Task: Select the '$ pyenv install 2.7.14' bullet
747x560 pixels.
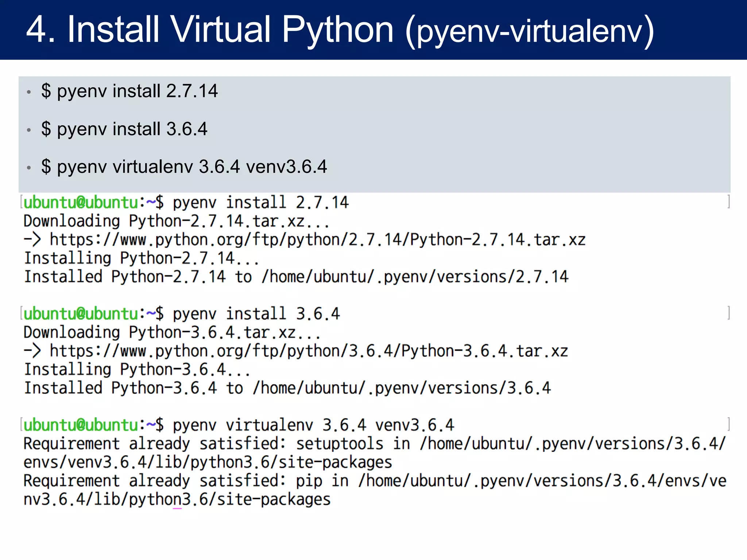Action: (129, 91)
